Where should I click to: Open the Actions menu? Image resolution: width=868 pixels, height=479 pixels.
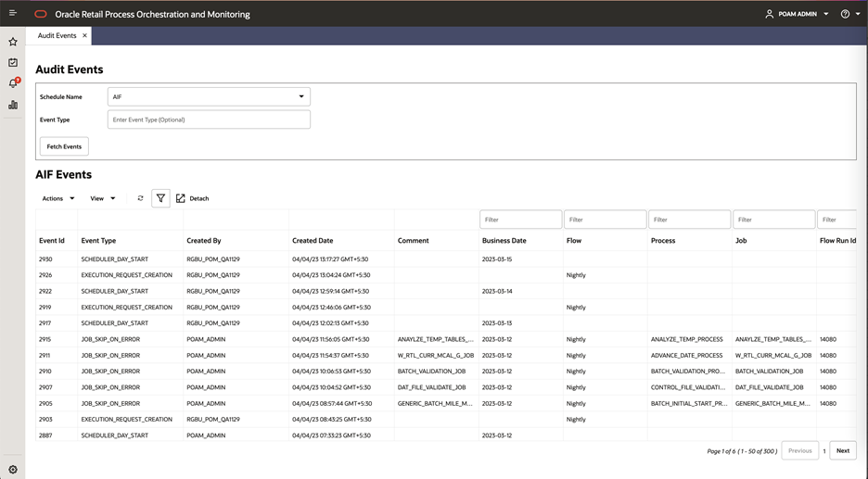pos(58,198)
